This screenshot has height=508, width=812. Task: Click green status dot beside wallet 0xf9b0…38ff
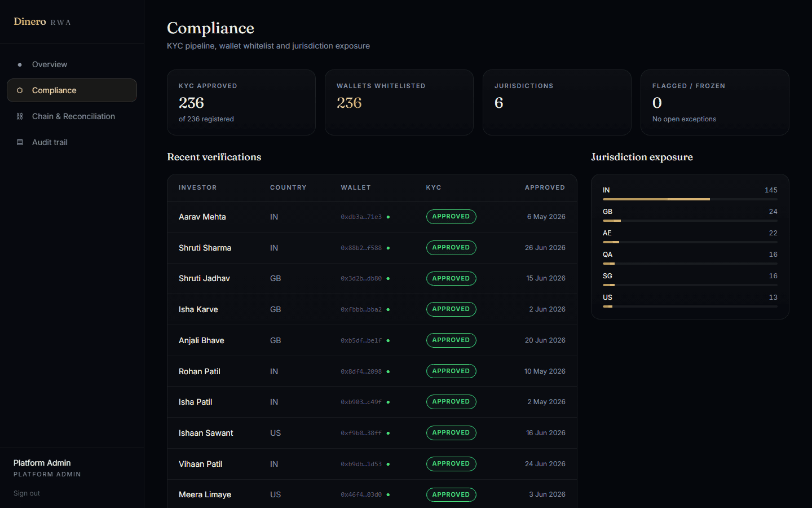click(x=388, y=433)
